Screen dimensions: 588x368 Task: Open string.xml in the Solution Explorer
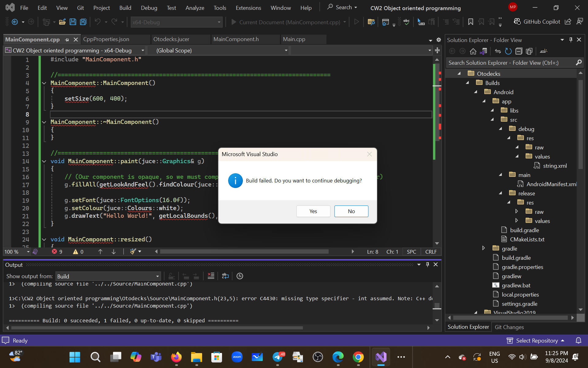pyautogui.click(x=554, y=166)
